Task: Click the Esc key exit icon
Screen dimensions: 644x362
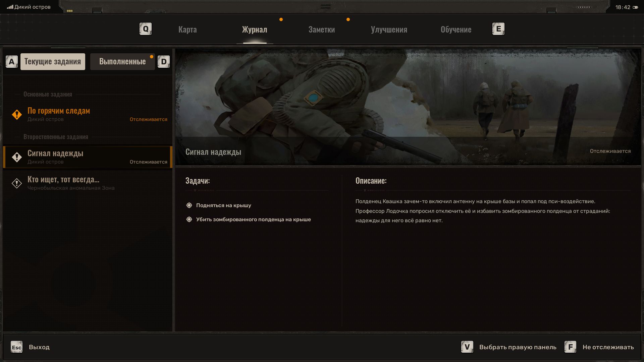Action: [16, 347]
